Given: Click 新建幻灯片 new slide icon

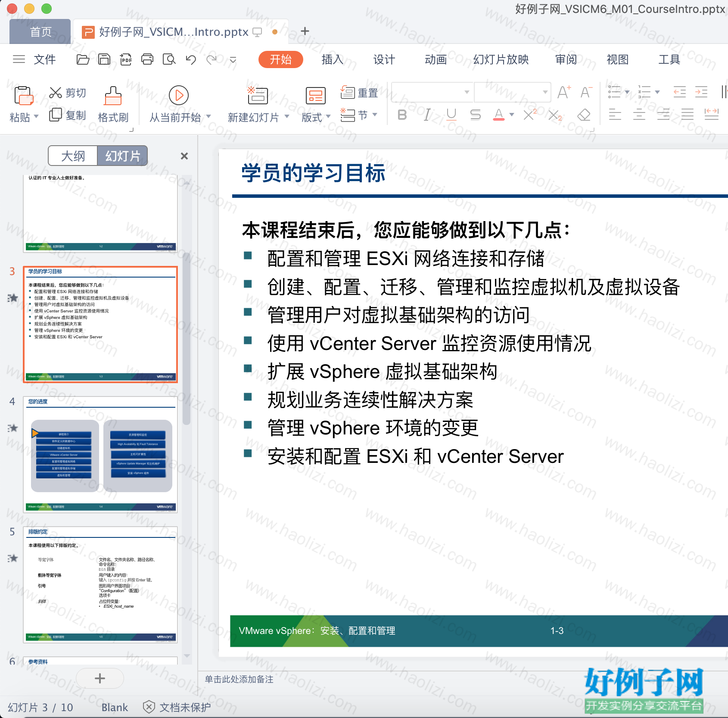Looking at the screenshot, I should pyautogui.click(x=257, y=95).
